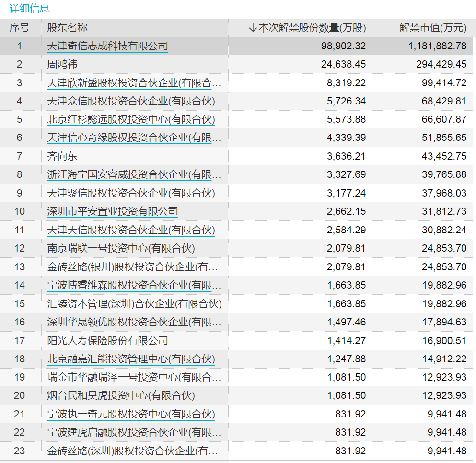Click market value 66,607.87

(444, 119)
